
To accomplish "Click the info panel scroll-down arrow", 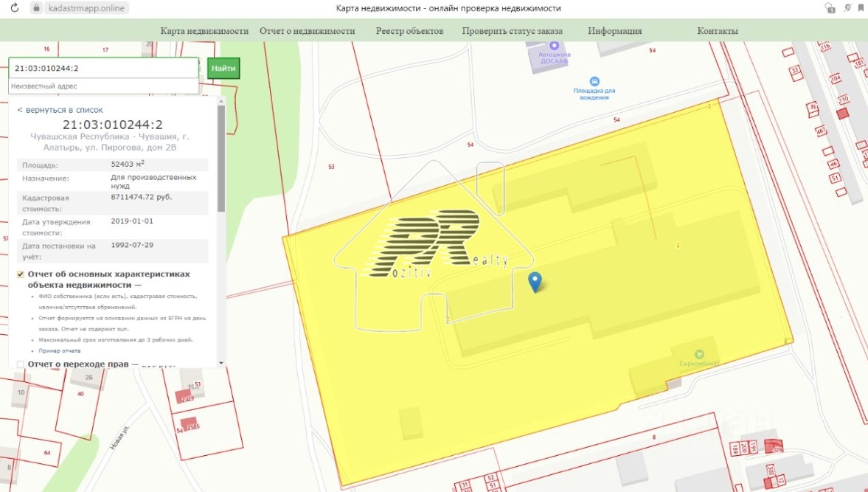I will 221,363.
